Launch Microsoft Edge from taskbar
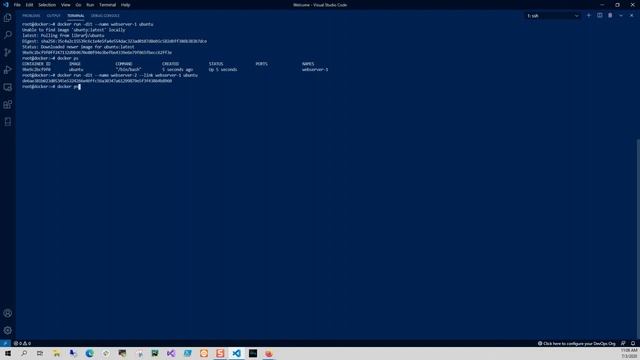This screenshot has width=640, height=360. (89, 353)
